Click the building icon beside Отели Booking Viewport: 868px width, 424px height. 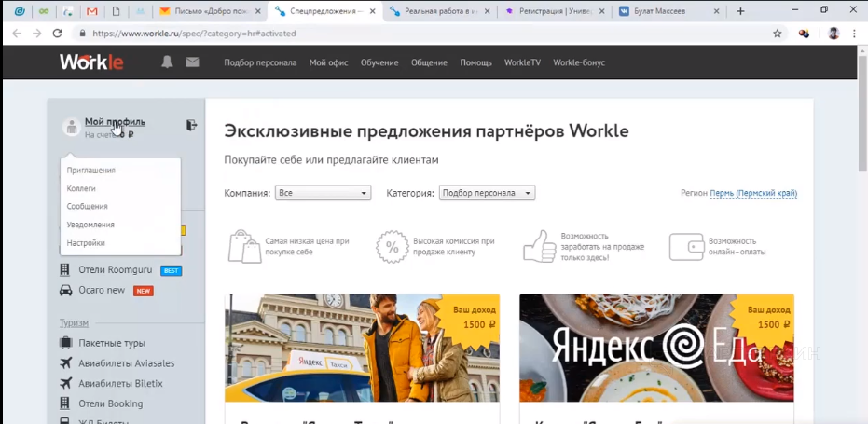[x=65, y=403]
